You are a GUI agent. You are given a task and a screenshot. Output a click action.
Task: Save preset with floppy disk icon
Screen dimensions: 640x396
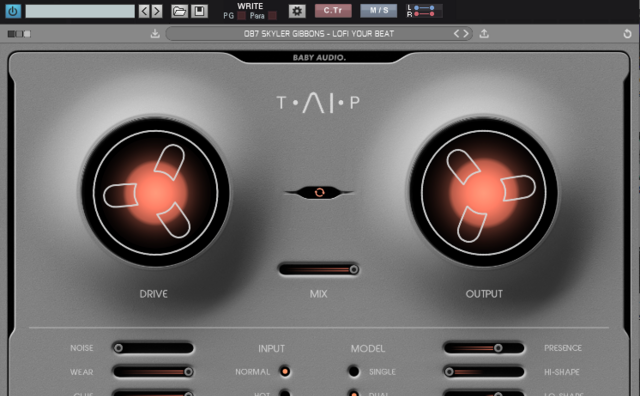point(200,11)
